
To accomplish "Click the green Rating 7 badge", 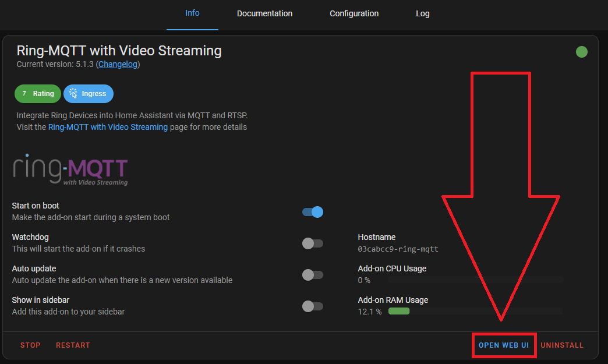I will [x=38, y=94].
